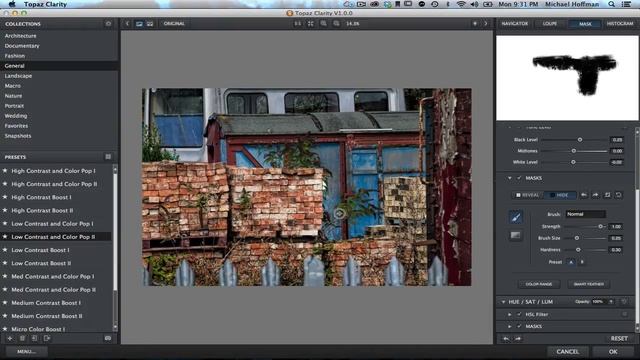This screenshot has width=640, height=360.
Task: Click the OK button
Action: point(613,351)
